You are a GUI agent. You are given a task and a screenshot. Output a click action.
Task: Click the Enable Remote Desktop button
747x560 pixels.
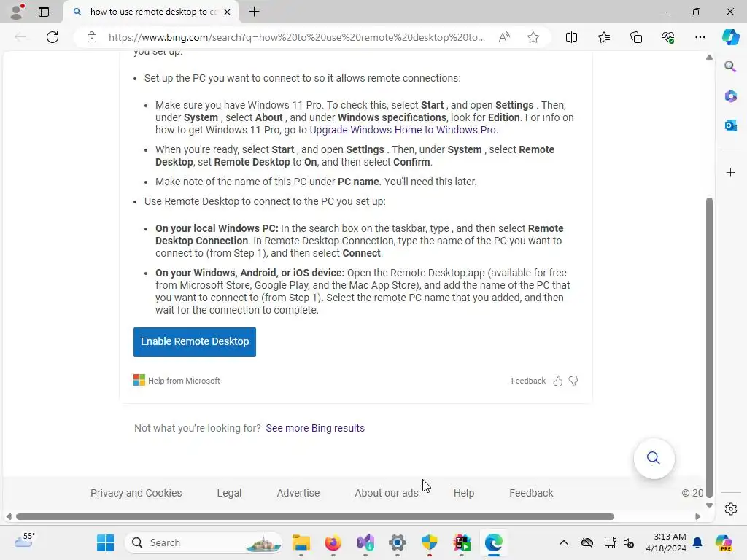click(x=194, y=341)
